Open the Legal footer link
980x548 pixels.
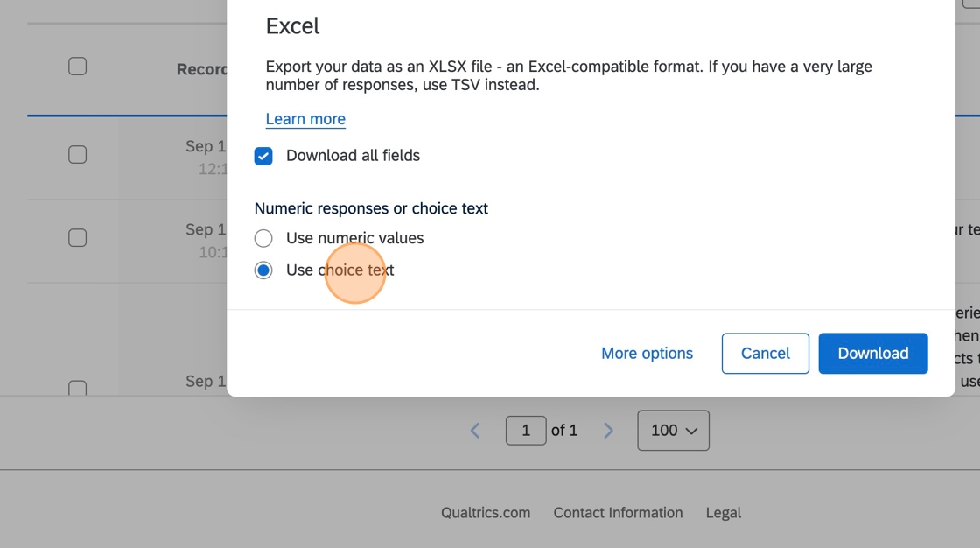coord(723,513)
